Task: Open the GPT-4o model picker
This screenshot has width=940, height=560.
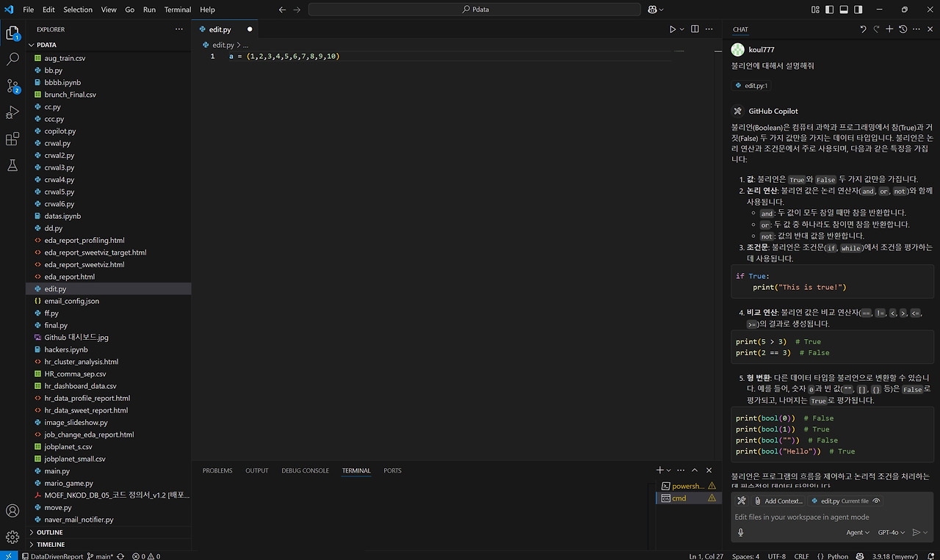Action: 891,532
